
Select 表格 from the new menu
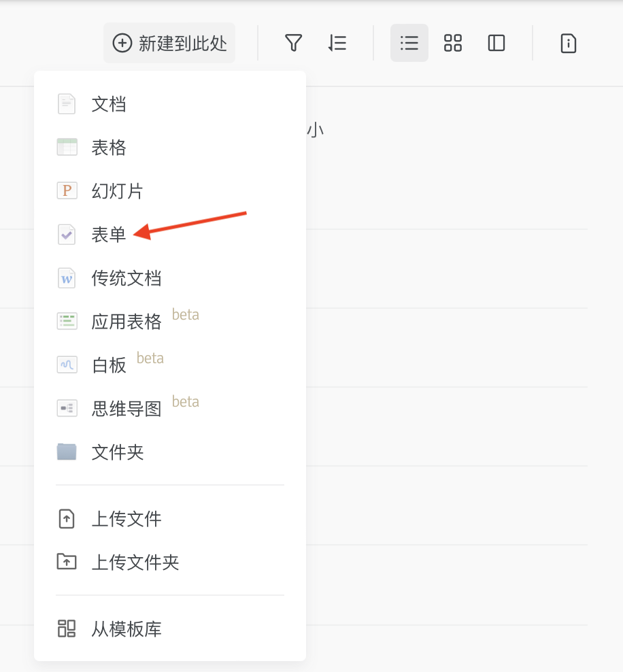point(169,148)
